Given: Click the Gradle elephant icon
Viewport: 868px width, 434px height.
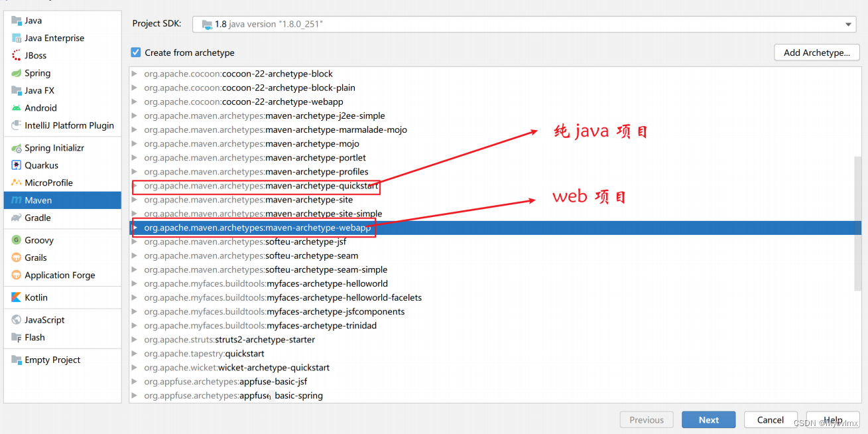Looking at the screenshot, I should (17, 218).
